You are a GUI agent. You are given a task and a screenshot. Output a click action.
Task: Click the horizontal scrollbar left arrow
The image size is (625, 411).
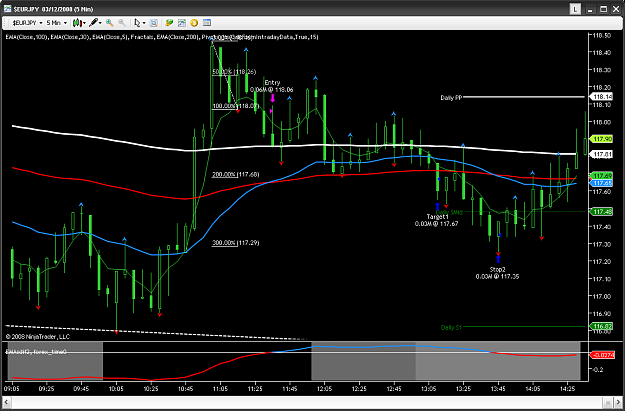[6, 402]
